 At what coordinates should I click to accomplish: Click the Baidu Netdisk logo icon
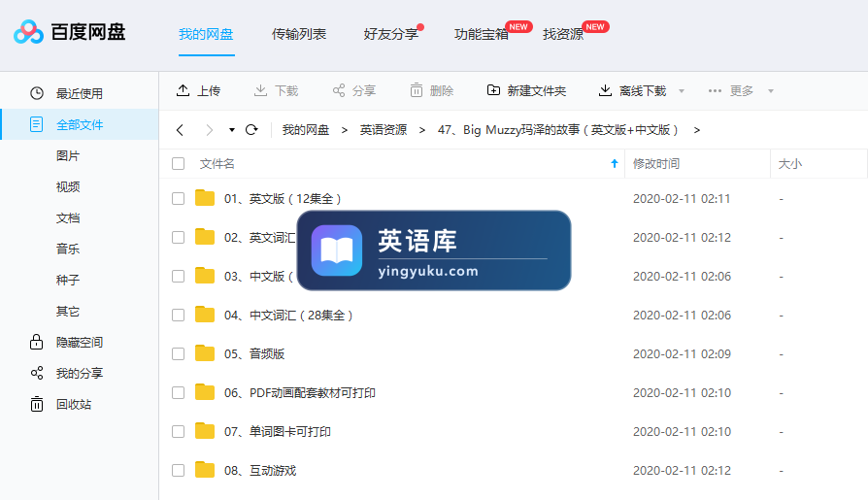coord(29,32)
